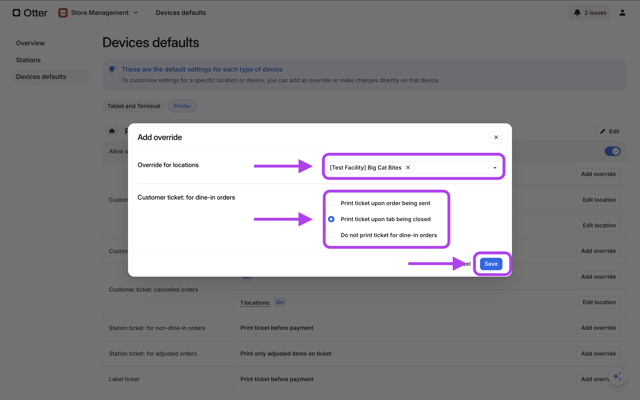Open Stations in the sidebar

coord(28,60)
